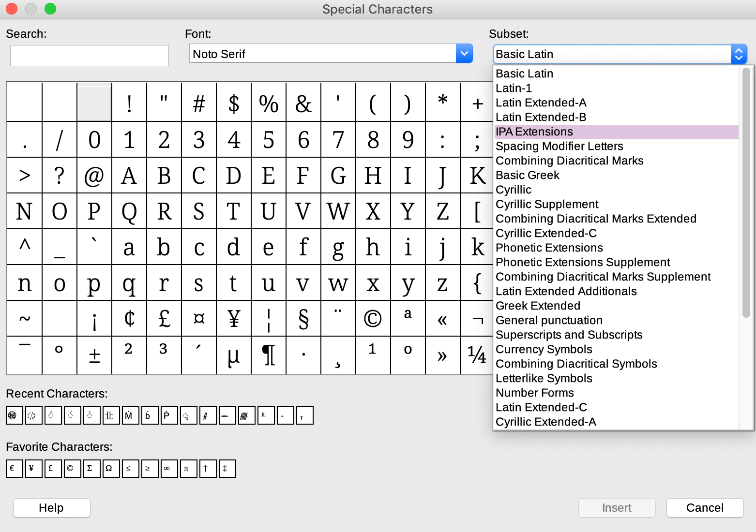Pick the plus-minus ± character cell

coord(94,355)
